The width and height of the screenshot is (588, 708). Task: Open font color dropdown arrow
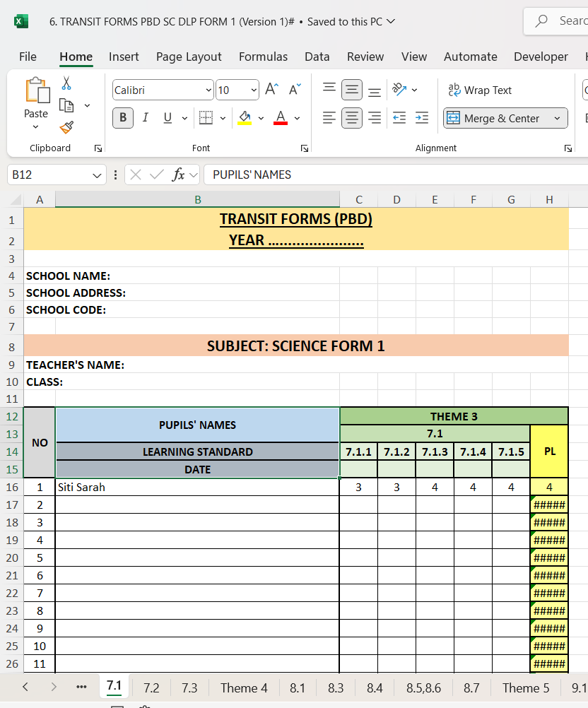297,118
